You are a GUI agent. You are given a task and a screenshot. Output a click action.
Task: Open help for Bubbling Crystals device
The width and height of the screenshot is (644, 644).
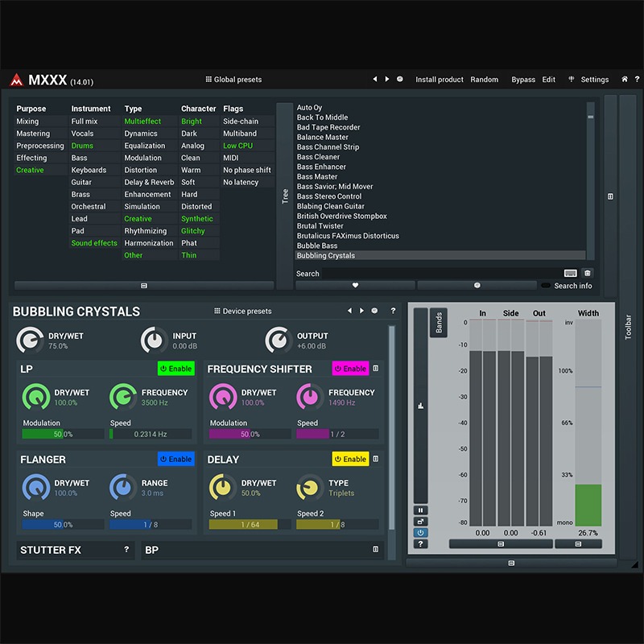click(393, 311)
